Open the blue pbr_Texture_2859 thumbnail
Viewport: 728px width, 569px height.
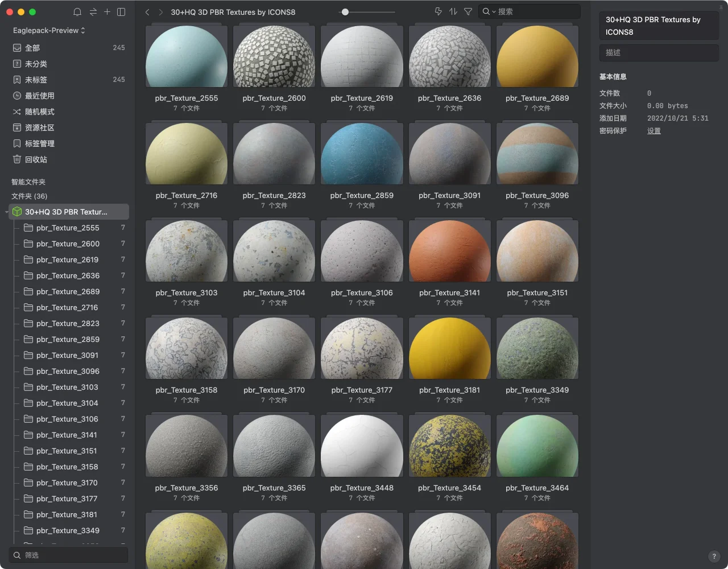(362, 154)
